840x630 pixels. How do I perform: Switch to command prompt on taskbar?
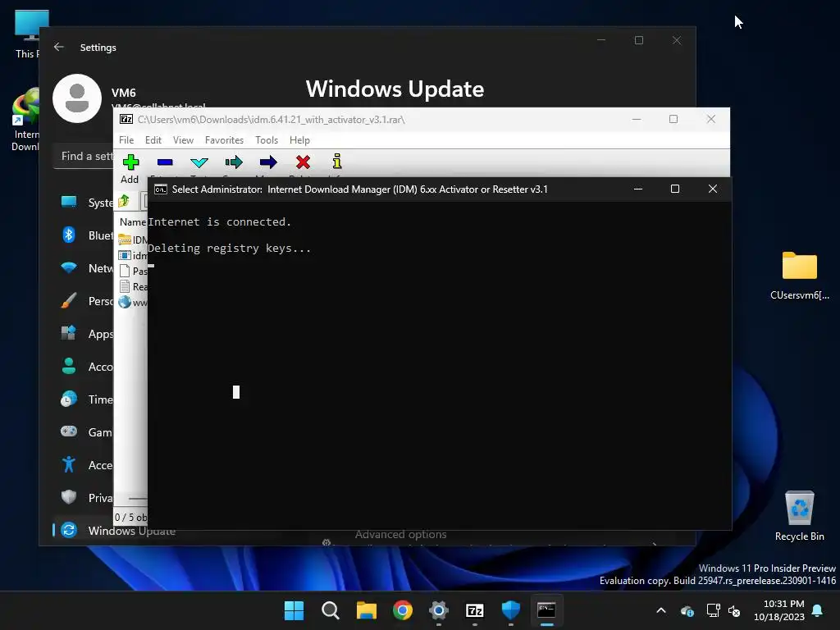tap(546, 610)
